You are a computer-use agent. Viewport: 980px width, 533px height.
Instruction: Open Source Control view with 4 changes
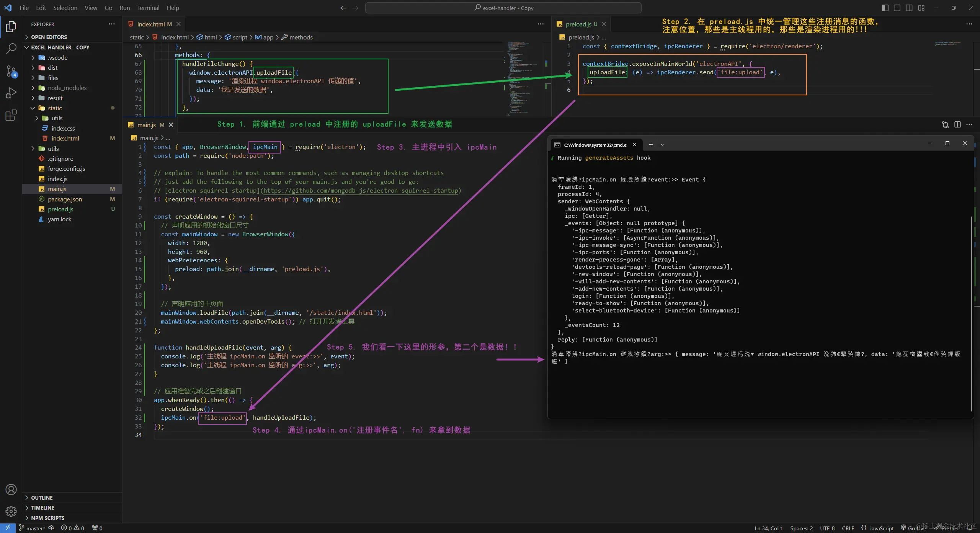(11, 71)
